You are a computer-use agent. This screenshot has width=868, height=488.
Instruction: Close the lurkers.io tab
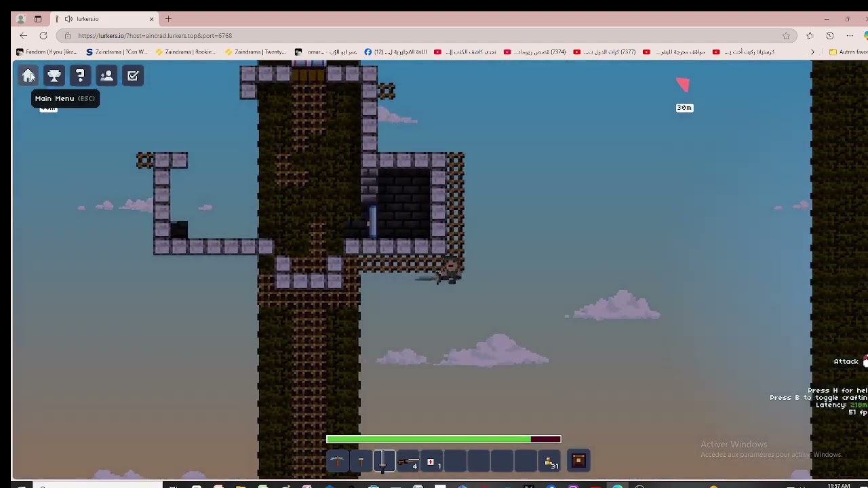point(151,19)
